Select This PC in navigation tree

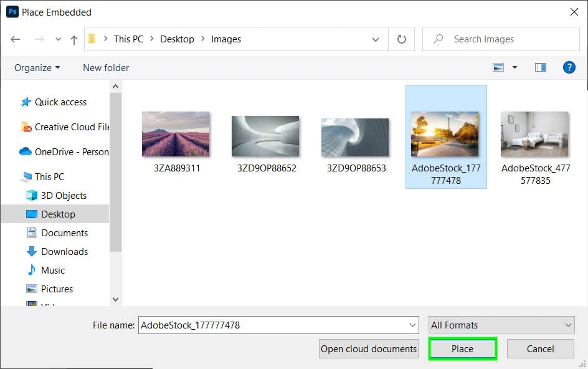[x=49, y=177]
